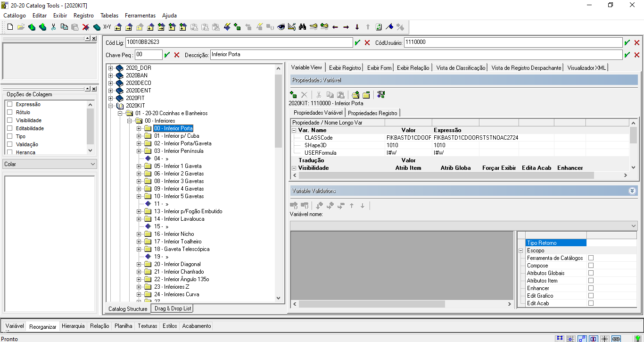Check the Validação option
Viewport: 644px width, 342px height.
click(9, 144)
